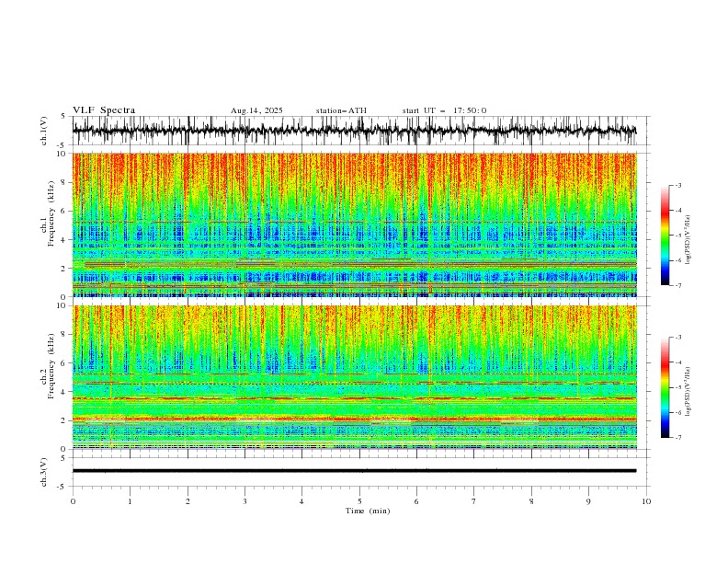
Task: Click the ch.2 spectrogram panel
Action: (354, 377)
